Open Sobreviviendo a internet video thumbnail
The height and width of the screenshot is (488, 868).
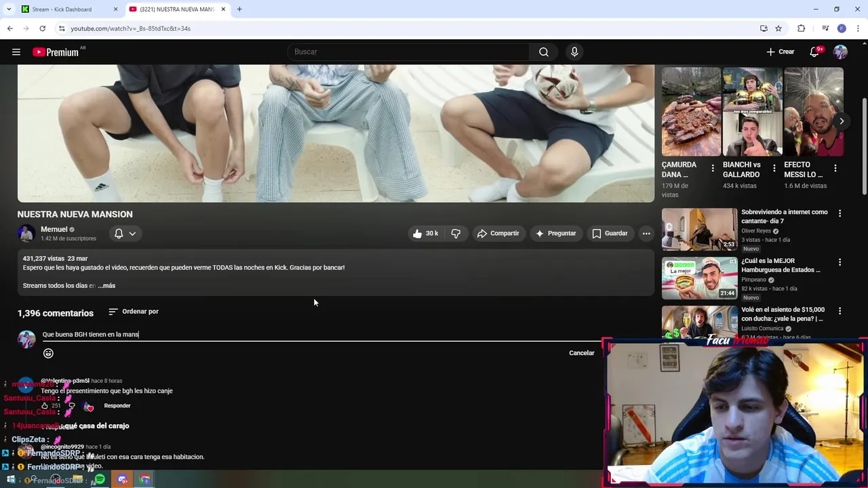(x=699, y=229)
